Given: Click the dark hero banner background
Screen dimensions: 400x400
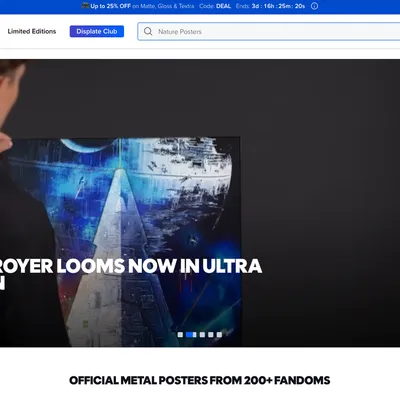Looking at the screenshot, I should 320,200.
